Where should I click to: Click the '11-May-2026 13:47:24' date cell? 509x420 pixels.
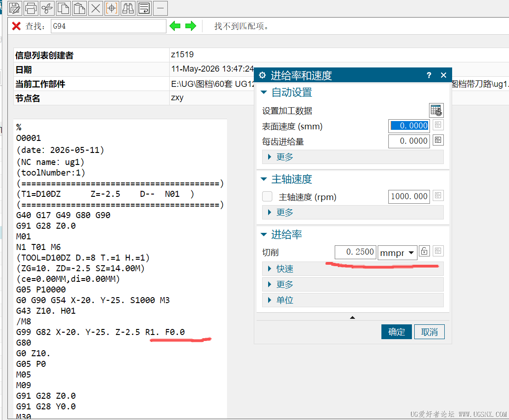[x=213, y=69]
